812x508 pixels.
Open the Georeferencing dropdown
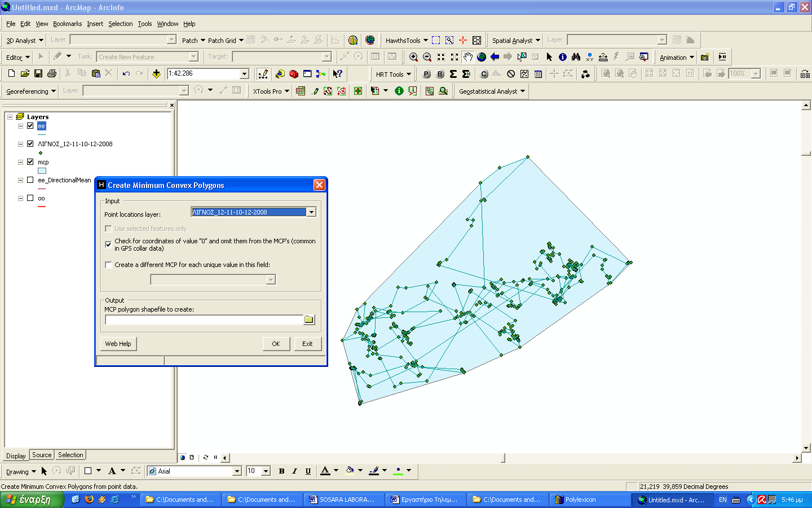pos(31,91)
